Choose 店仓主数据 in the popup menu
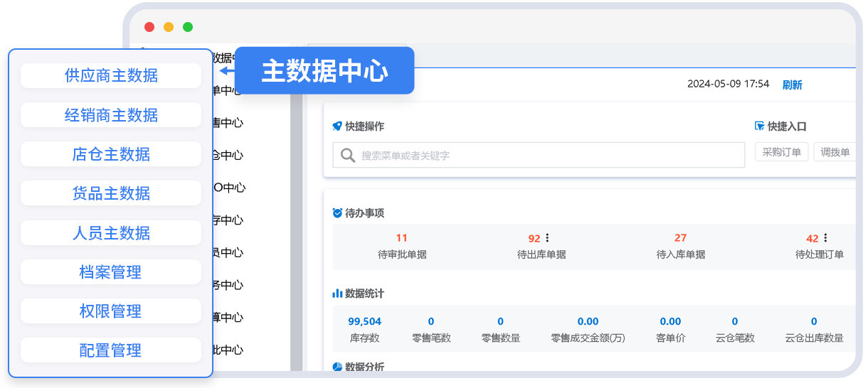The width and height of the screenshot is (868, 388). [111, 154]
